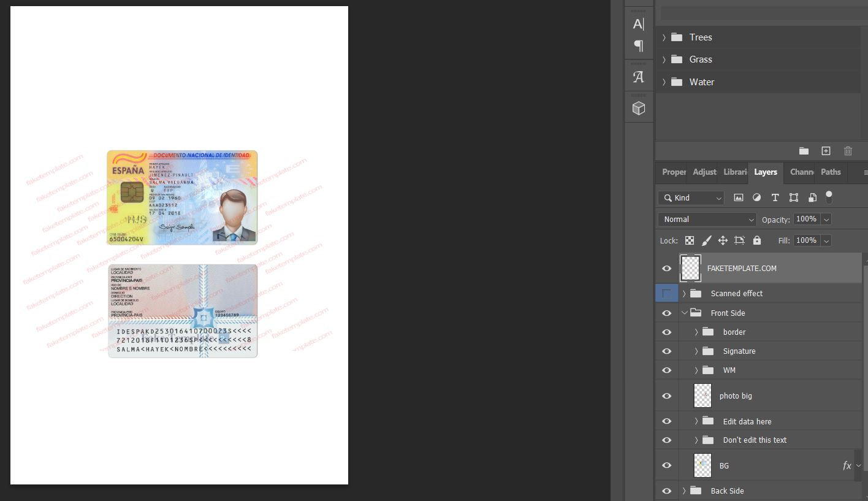Expand the WM group

tap(696, 370)
